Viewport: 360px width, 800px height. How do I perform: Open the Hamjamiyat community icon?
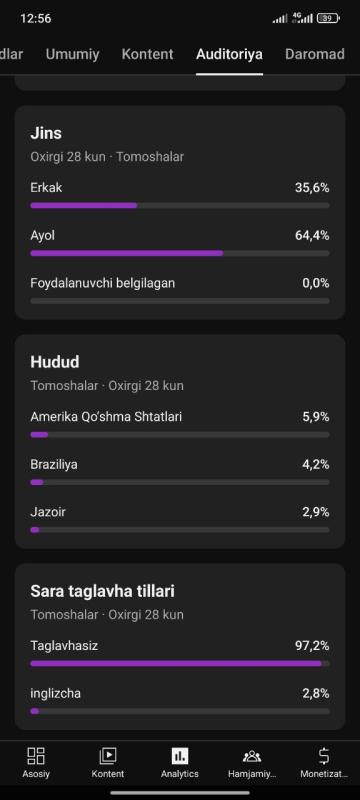pyautogui.click(x=252, y=756)
